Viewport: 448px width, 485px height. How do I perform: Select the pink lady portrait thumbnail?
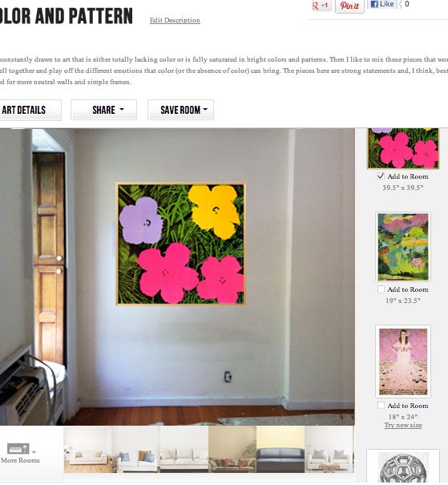pos(403,362)
